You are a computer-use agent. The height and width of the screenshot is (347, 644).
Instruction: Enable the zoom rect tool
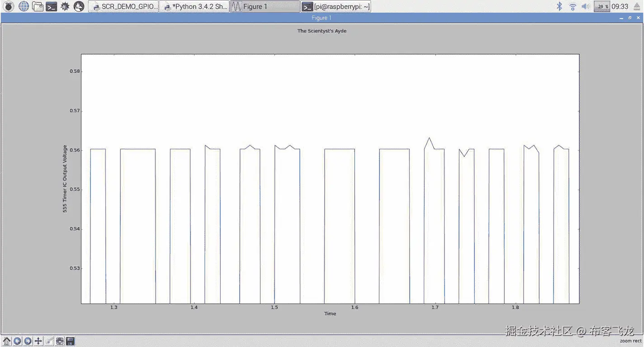(x=49, y=341)
